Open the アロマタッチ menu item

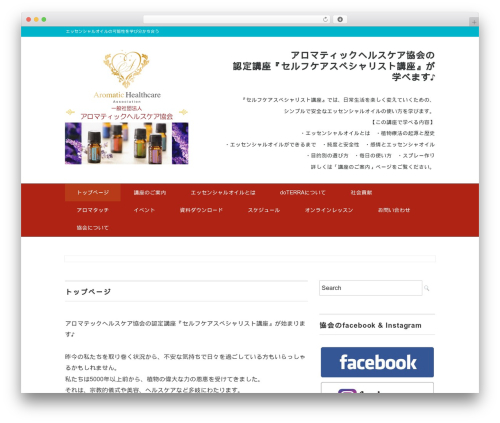click(x=93, y=210)
